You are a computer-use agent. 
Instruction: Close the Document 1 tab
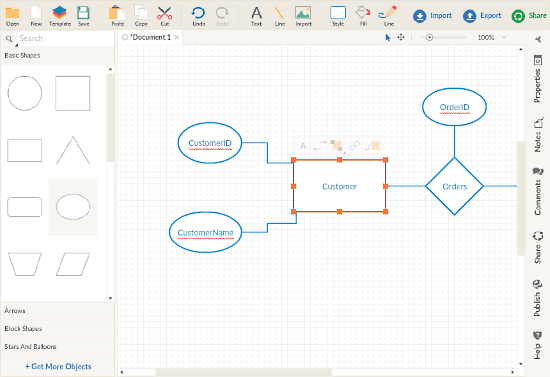(177, 37)
